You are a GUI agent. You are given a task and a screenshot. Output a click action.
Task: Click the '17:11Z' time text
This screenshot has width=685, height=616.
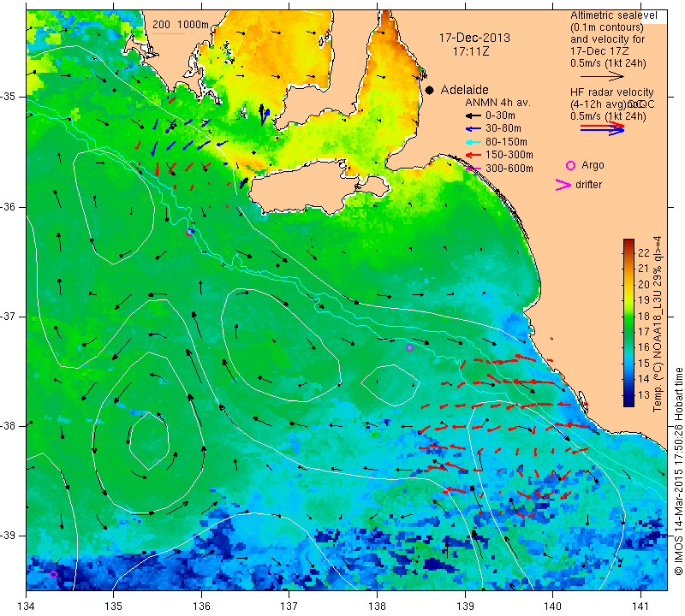click(x=470, y=51)
